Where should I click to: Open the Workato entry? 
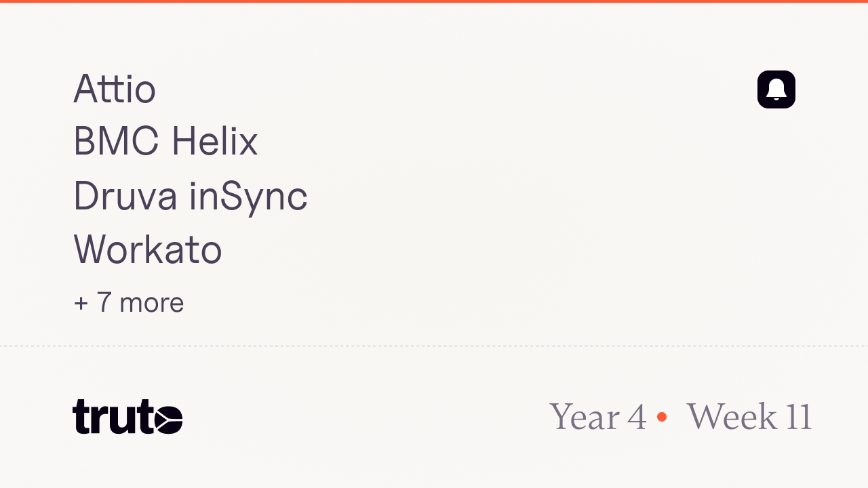pos(148,249)
